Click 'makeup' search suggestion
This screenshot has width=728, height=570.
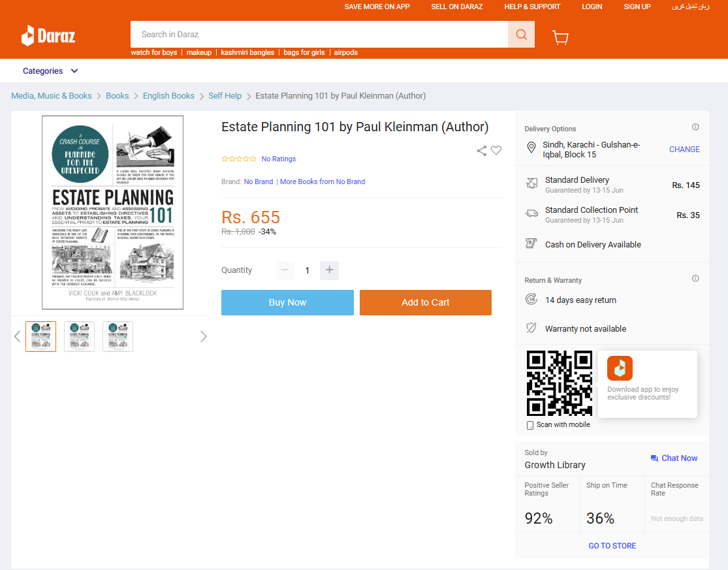[x=198, y=52]
